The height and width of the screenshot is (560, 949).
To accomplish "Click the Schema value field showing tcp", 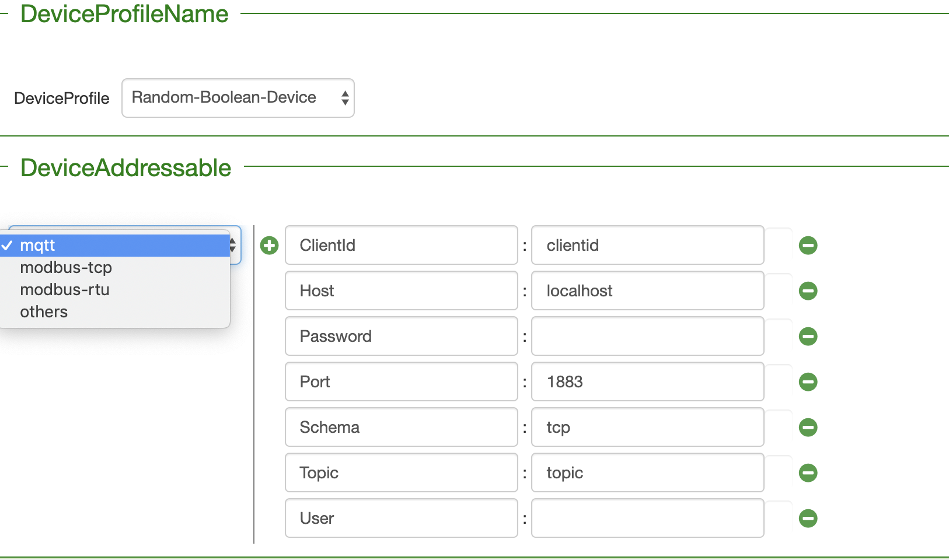I will pos(647,427).
